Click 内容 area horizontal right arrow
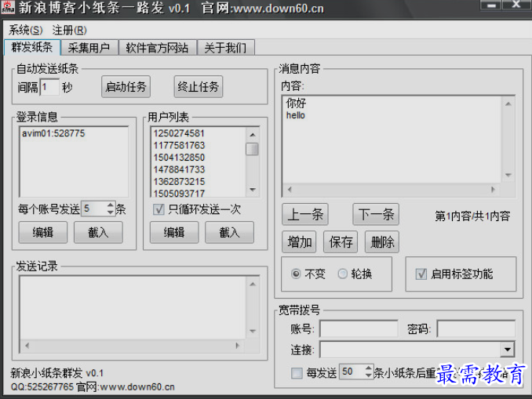 coord(494,190)
